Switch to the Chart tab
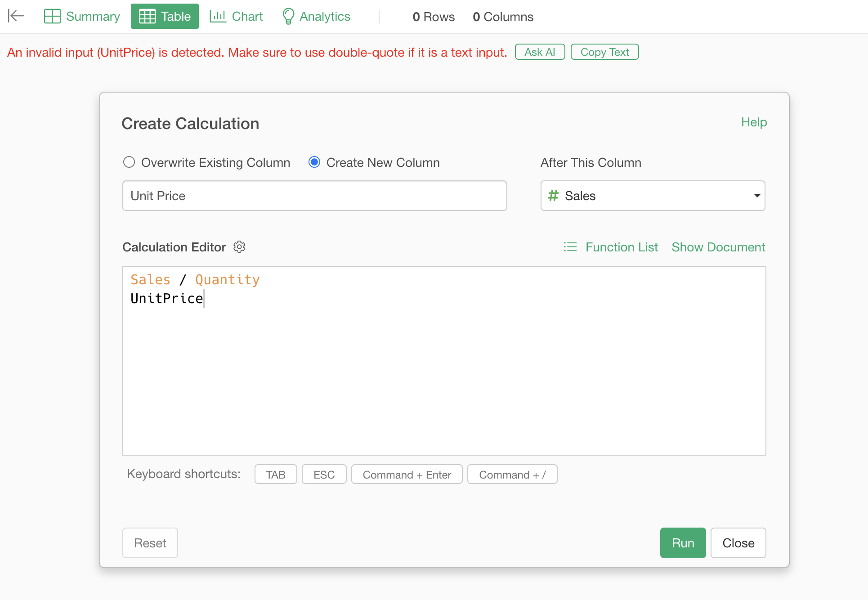The image size is (868, 600). pos(236,16)
